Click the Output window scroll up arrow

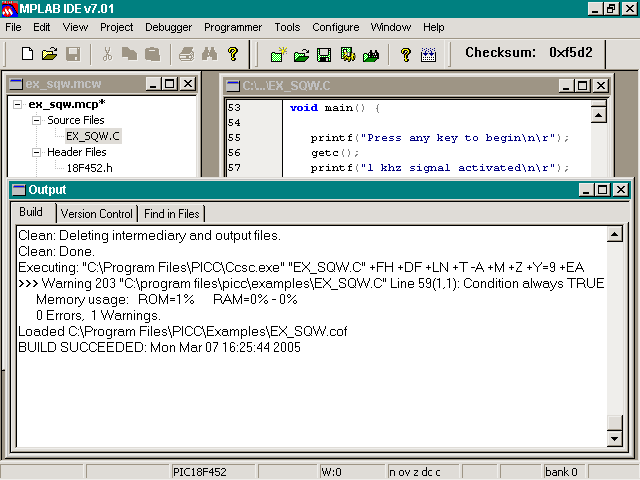614,234
